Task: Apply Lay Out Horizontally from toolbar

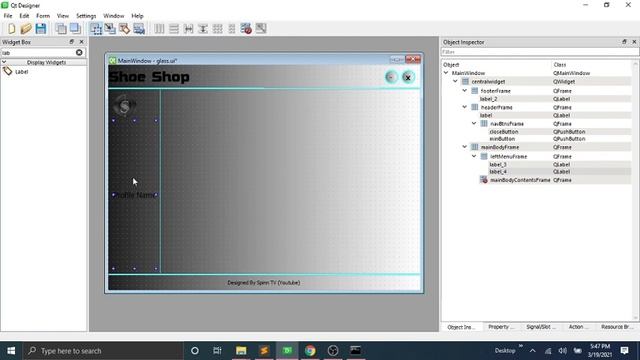Action: click(x=159, y=29)
